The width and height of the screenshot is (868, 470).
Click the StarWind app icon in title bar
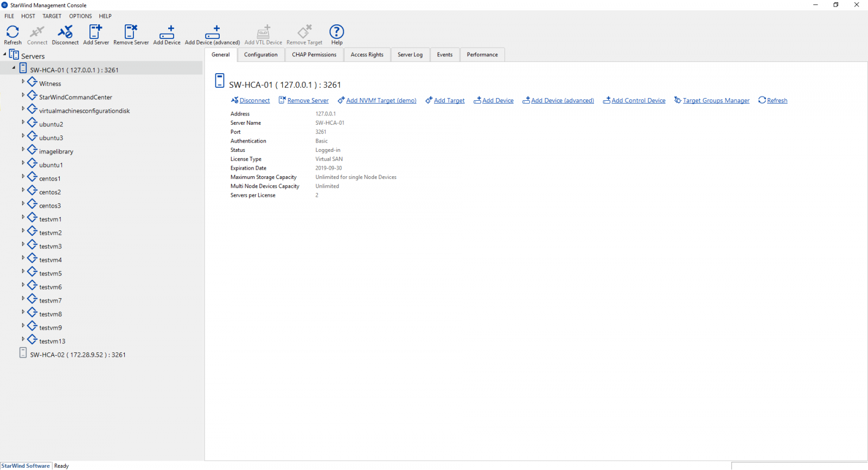pyautogui.click(x=4, y=5)
